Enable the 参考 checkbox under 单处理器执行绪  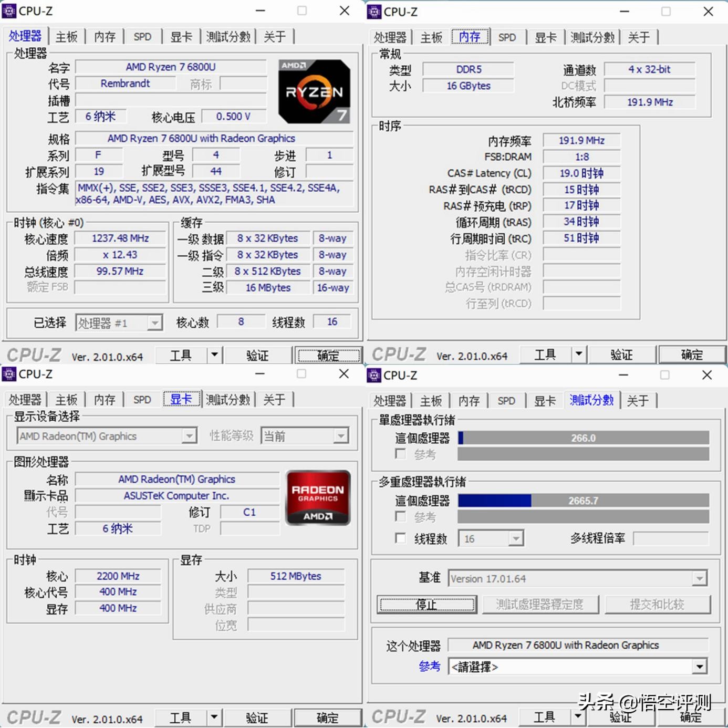point(400,454)
